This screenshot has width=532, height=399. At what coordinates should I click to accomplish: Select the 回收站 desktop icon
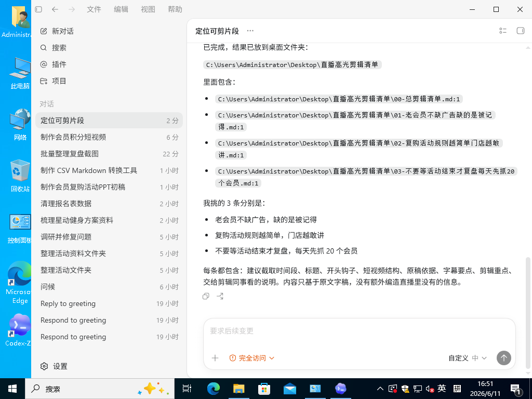tap(20, 176)
